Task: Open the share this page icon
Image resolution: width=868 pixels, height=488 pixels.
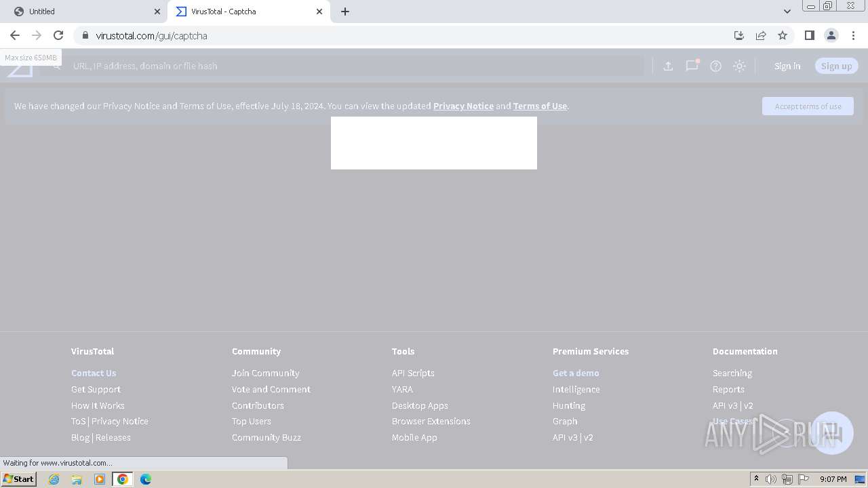Action: 761,35
